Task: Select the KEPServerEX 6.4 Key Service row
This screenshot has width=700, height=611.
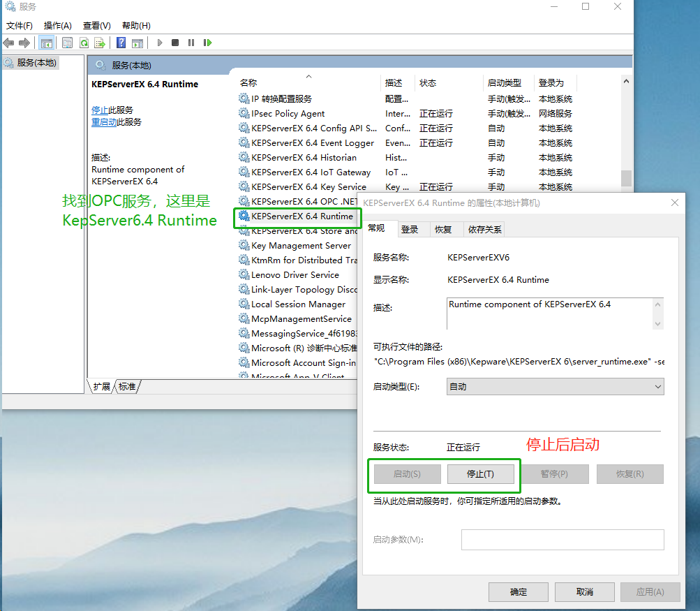Action: click(x=405, y=186)
